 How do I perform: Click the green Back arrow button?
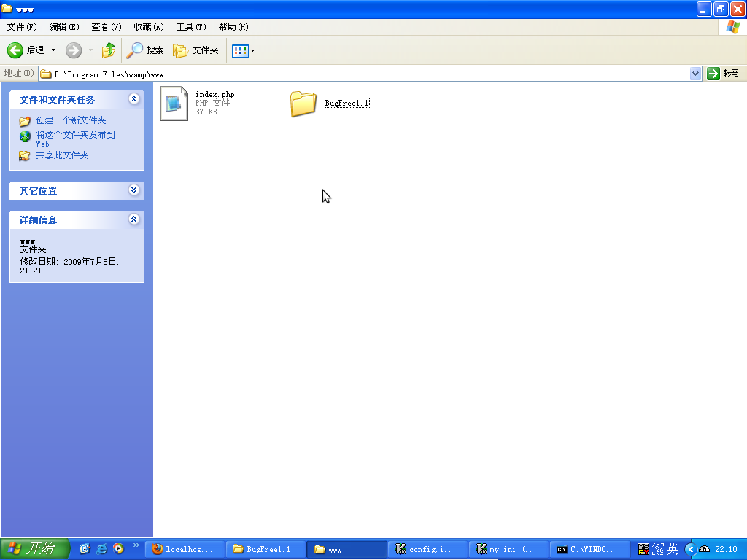tap(15, 50)
